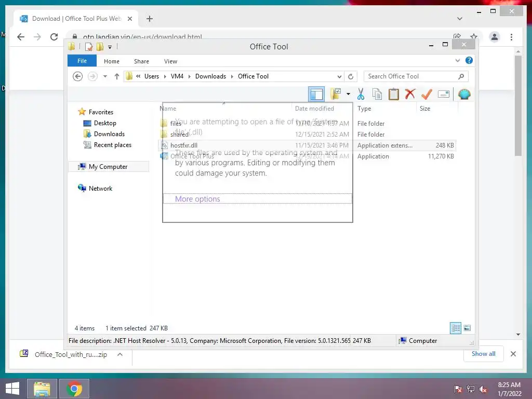Open the Windows Start button
532x399 pixels.
coord(12,389)
